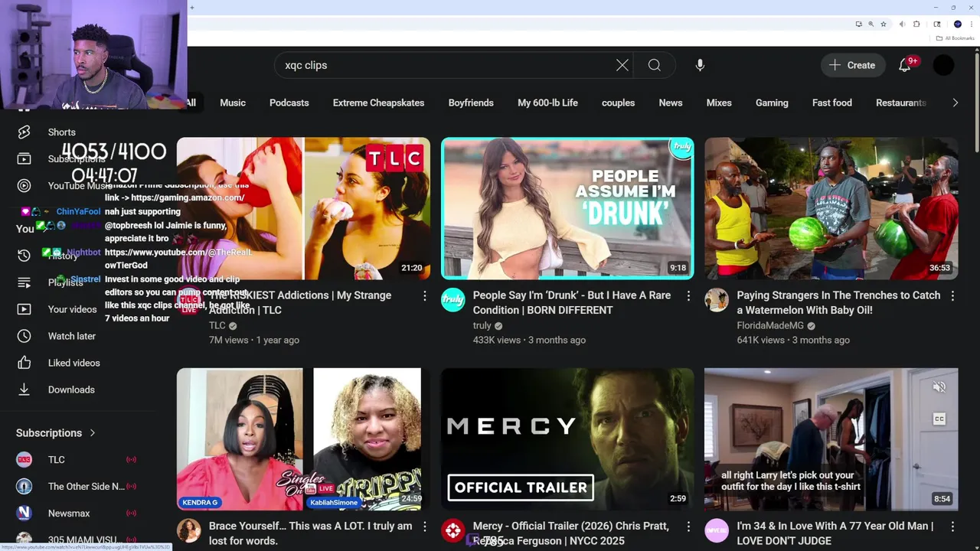The image size is (980, 551).
Task: Click the Chrome profile avatar in toolbar
Action: click(957, 24)
